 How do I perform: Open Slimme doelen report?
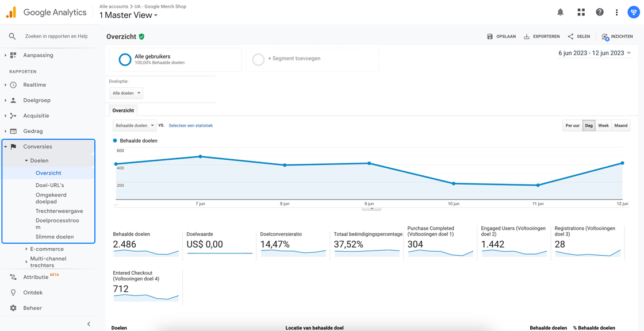coord(55,237)
